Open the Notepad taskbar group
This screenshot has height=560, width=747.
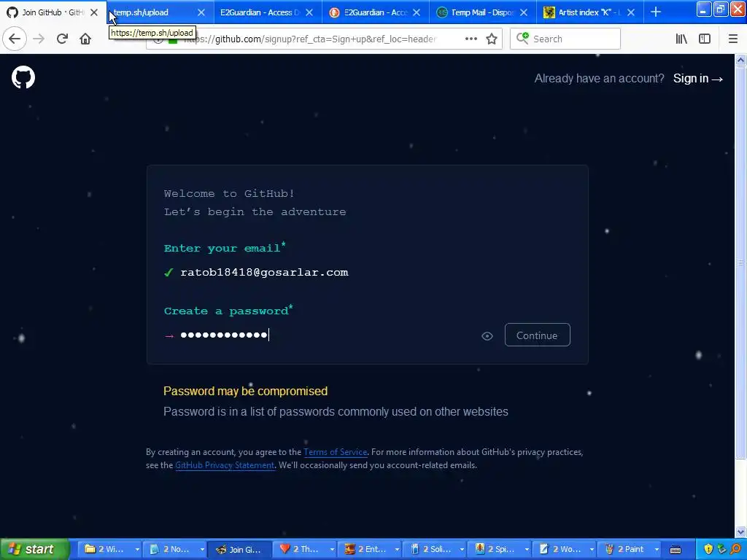pos(177,549)
